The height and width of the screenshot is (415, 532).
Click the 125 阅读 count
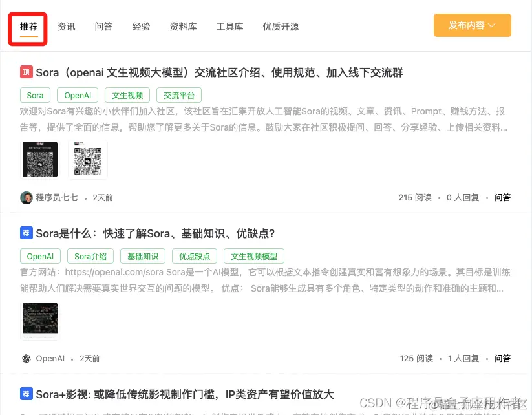[416, 359]
